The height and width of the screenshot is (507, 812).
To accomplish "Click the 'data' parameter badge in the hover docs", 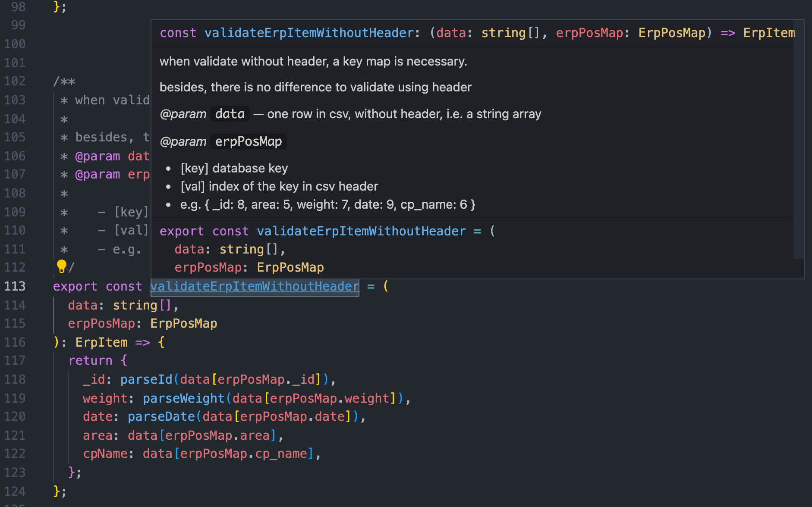I will (230, 114).
